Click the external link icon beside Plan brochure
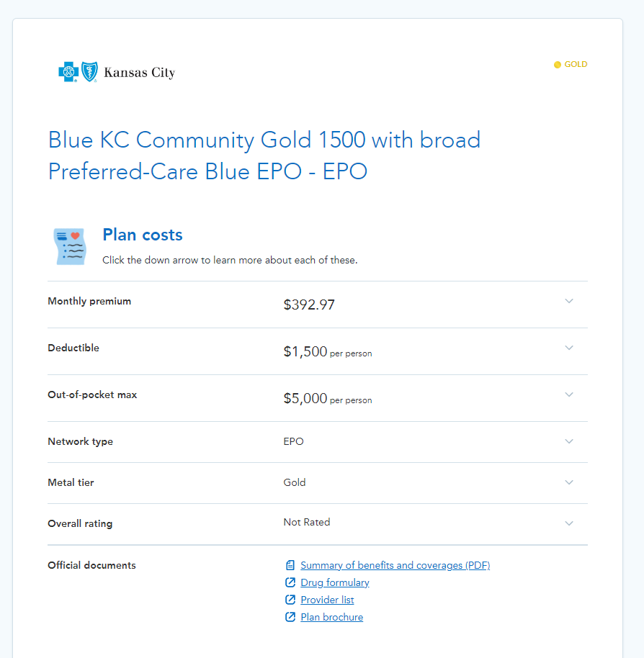Viewport: 644px width, 658px height. click(290, 617)
